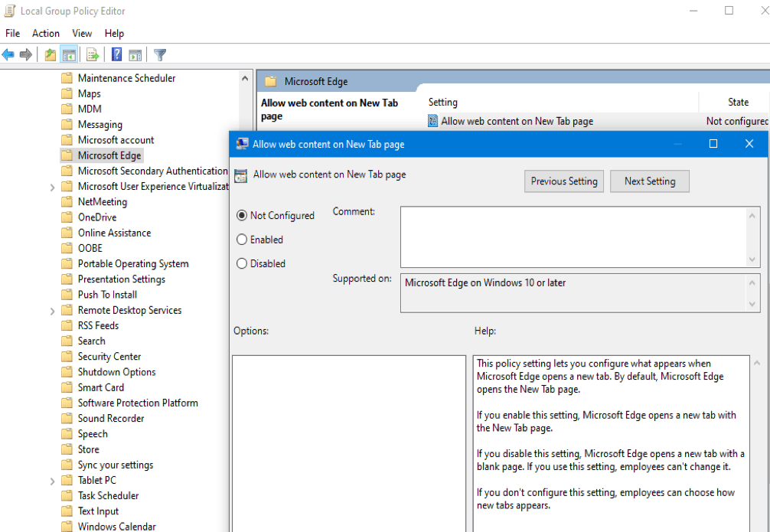
Task: Toggle the Show/Hide console tree icon
Action: coord(69,54)
